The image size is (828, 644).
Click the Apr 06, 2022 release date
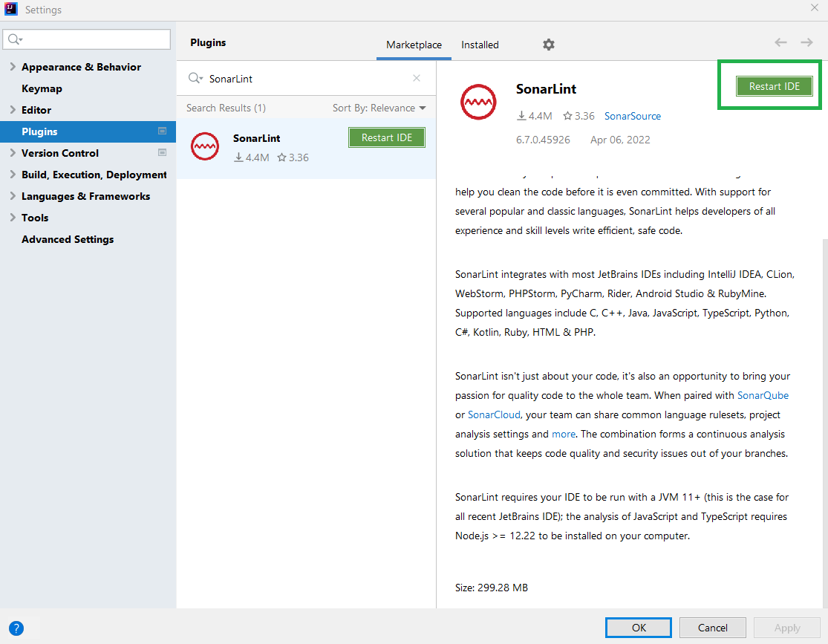point(620,140)
